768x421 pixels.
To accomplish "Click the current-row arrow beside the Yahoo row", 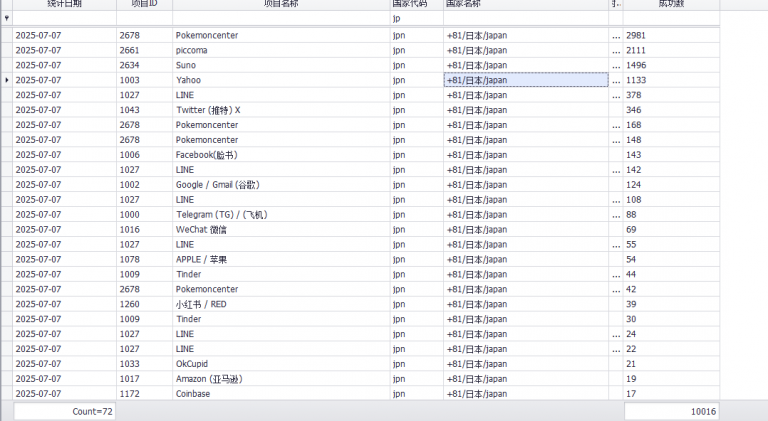I will coord(6,80).
